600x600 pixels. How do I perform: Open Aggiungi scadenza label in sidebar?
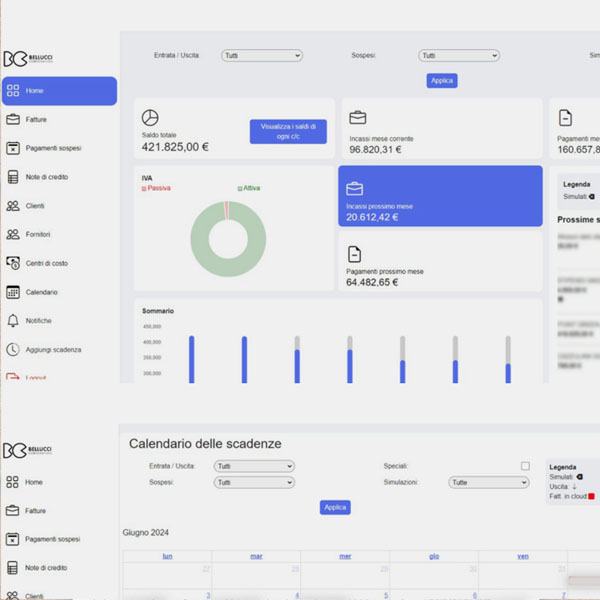pos(54,350)
